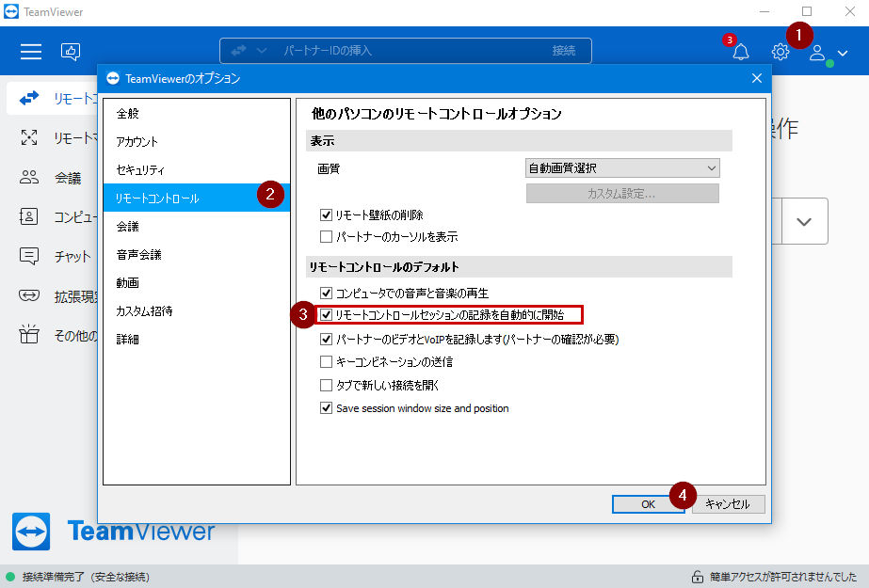Open the チャット icon in the sidebar
The width and height of the screenshot is (869, 588).
pos(29,256)
